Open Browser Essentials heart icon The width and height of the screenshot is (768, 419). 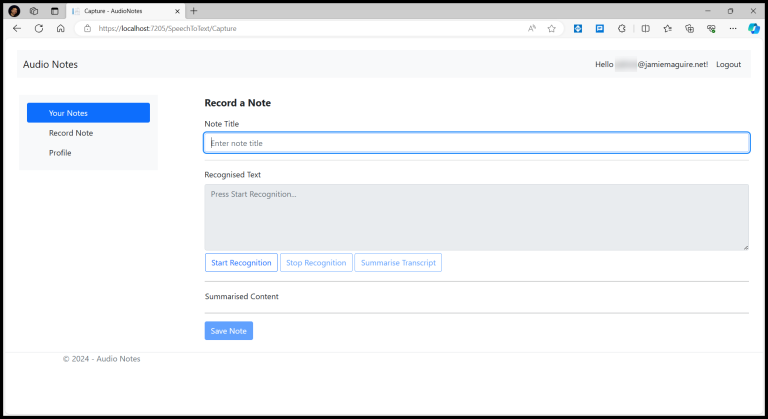point(711,28)
